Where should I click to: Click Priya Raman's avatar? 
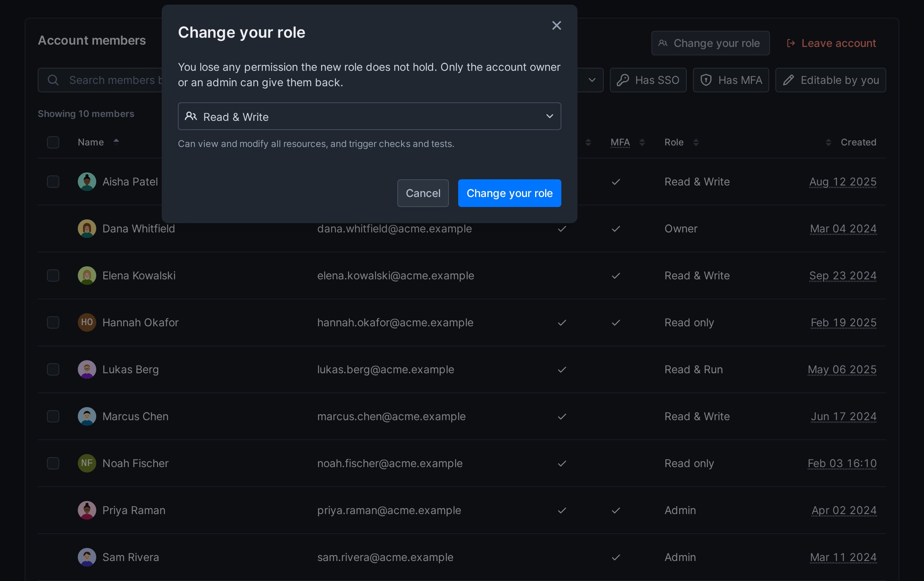coord(87,510)
